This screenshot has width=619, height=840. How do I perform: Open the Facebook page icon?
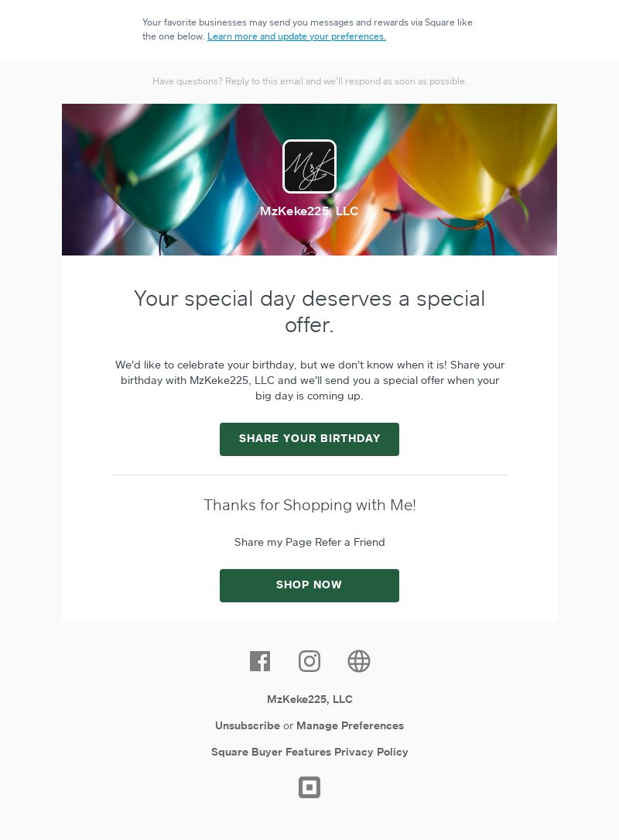click(x=260, y=661)
